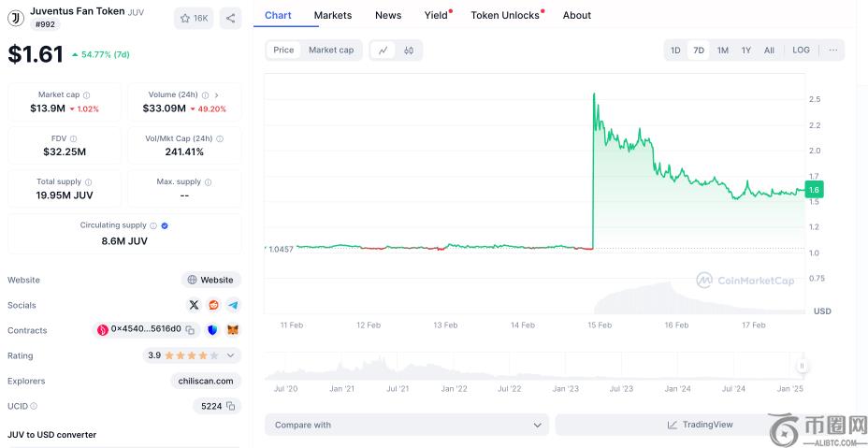
Task: Toggle chart to Market cap
Action: [x=331, y=51]
